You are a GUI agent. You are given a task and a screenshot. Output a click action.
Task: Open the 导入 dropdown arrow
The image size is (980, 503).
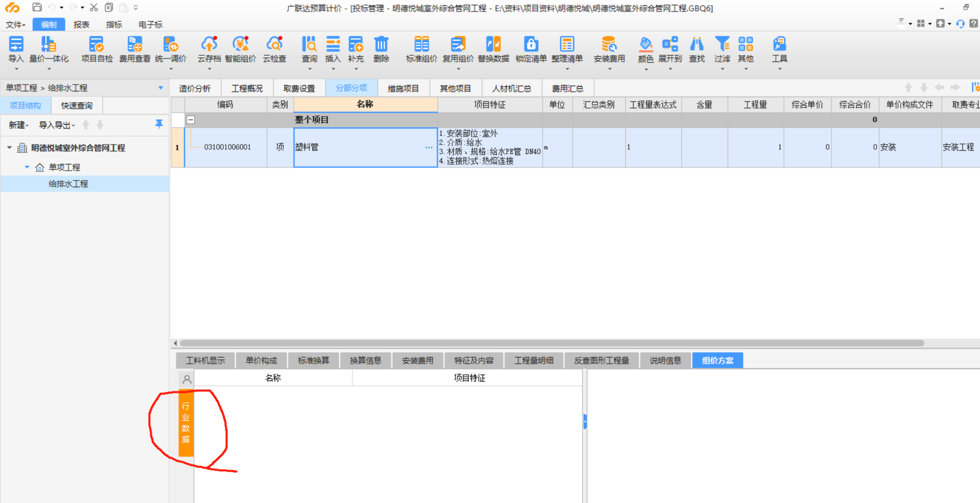pos(16,69)
